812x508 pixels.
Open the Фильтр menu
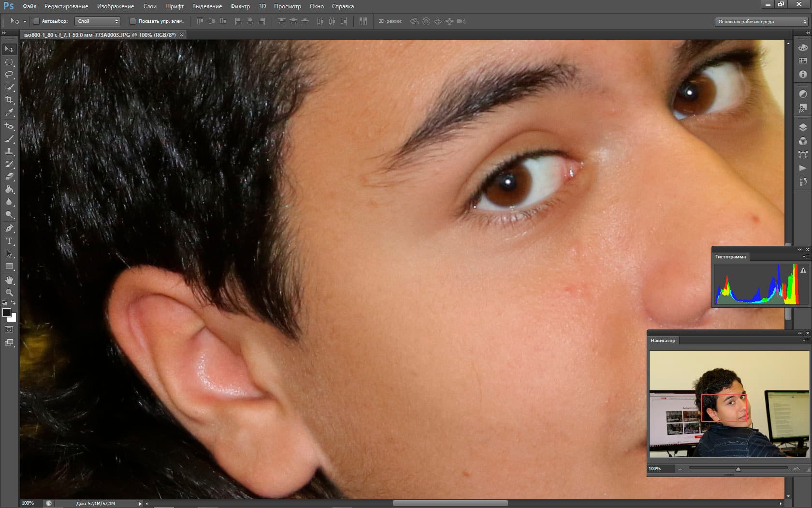(240, 6)
